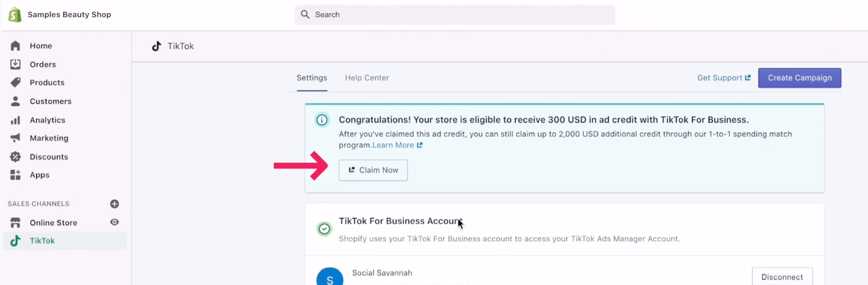This screenshot has height=285, width=868.
Task: Click the Orders inbox icon
Action: (15, 65)
